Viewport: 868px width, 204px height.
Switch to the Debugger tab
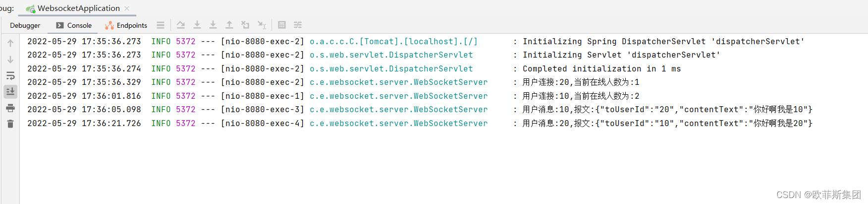coord(25,25)
